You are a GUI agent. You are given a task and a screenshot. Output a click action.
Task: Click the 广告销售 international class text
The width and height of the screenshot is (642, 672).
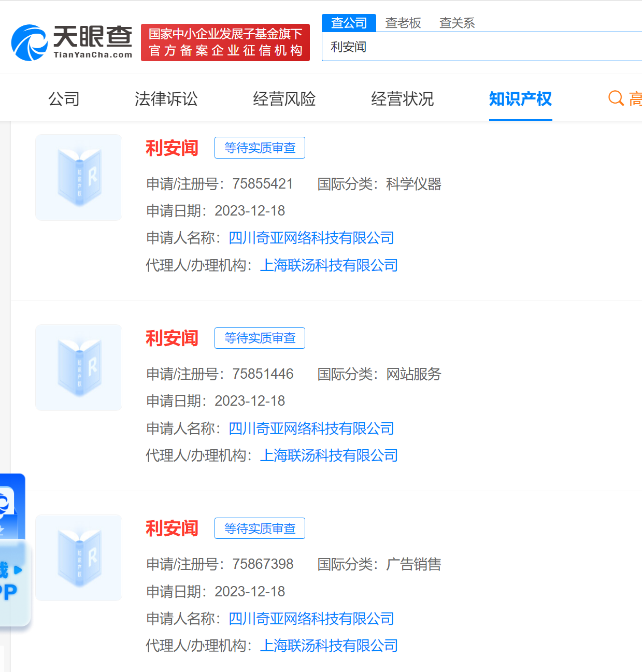coord(413,564)
